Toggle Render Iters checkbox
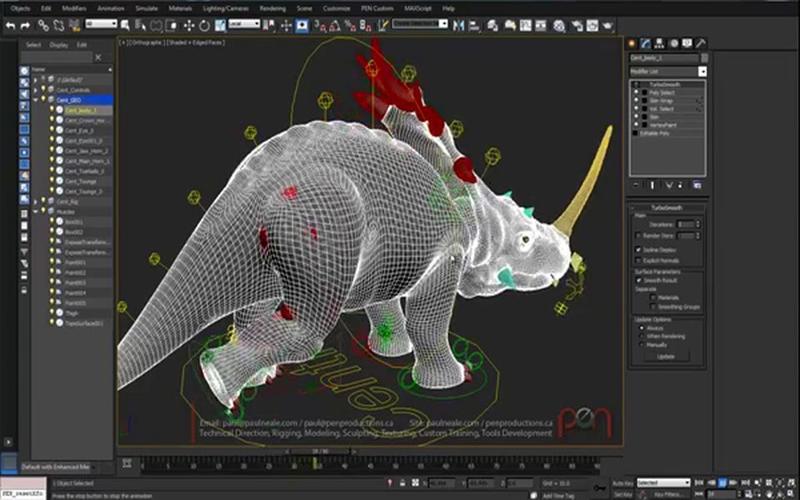This screenshot has width=800, height=500. point(638,236)
